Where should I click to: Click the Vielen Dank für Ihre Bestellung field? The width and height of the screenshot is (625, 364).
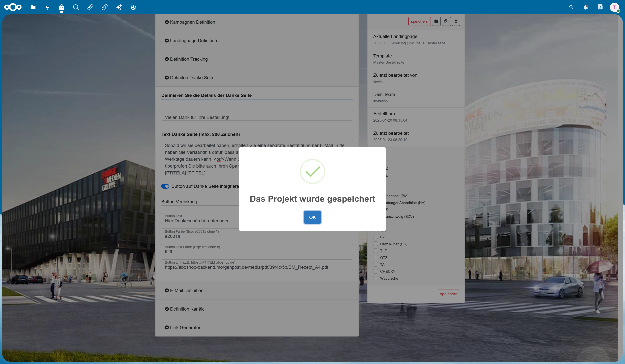pos(257,115)
